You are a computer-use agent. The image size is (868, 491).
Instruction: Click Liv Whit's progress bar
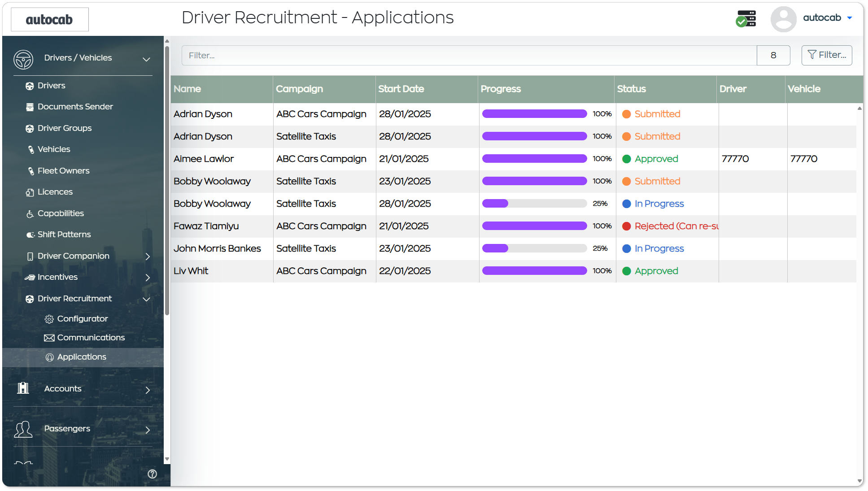coord(534,271)
